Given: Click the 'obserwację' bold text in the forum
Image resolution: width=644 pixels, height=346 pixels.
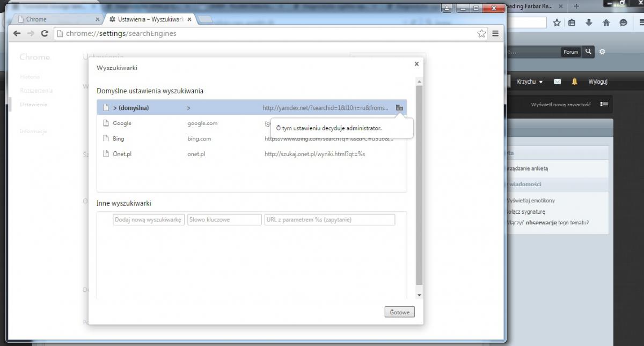Looking at the screenshot, I should point(541,223).
